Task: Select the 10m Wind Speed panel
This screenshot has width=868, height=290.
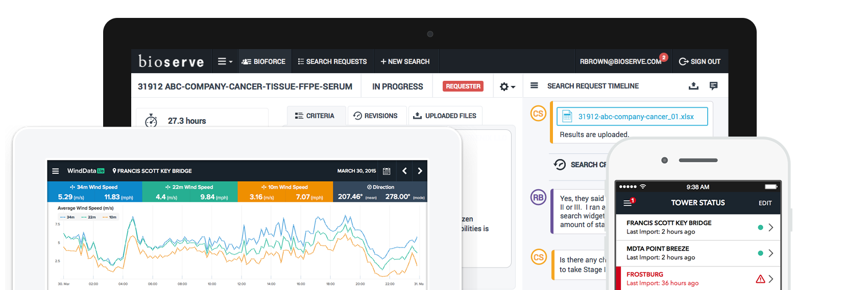Action: coord(285,192)
